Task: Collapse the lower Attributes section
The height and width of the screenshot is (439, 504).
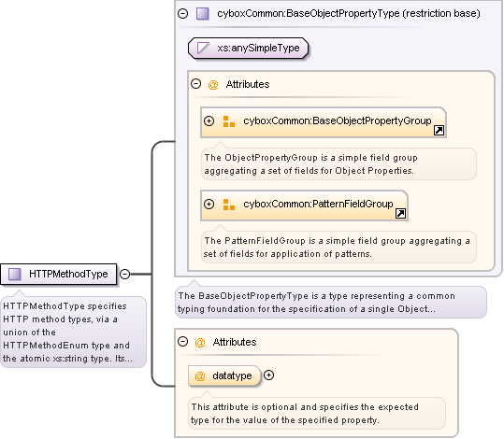Action: 182,341
